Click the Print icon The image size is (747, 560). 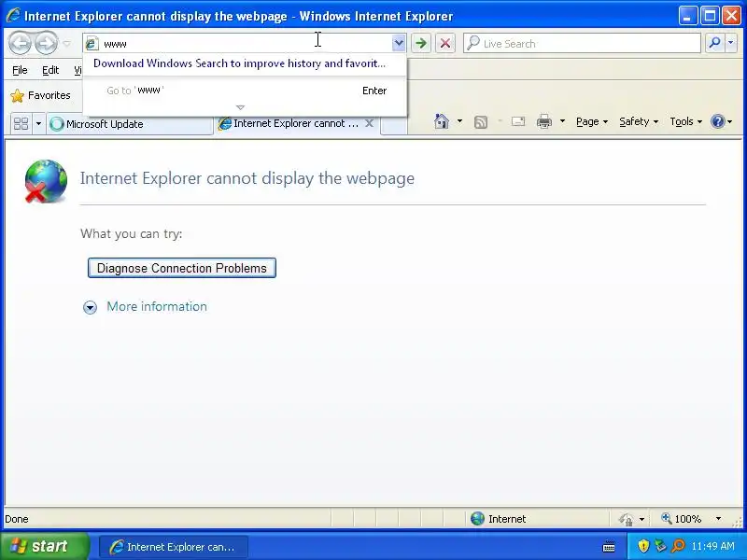coord(544,122)
